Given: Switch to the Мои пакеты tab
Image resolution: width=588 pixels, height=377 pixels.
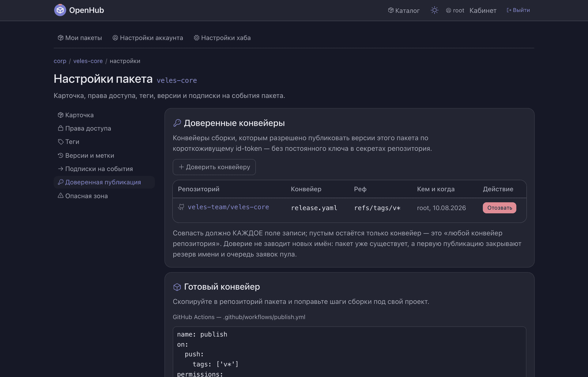Looking at the screenshot, I should pos(80,38).
